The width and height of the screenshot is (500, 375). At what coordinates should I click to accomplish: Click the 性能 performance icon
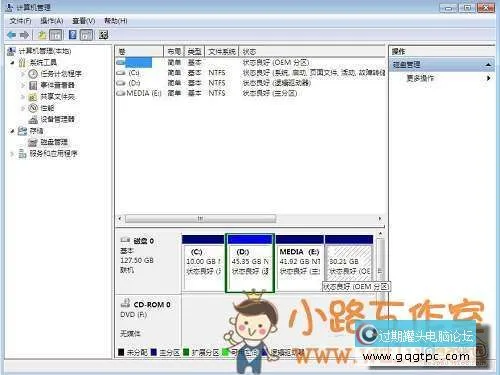click(33, 108)
